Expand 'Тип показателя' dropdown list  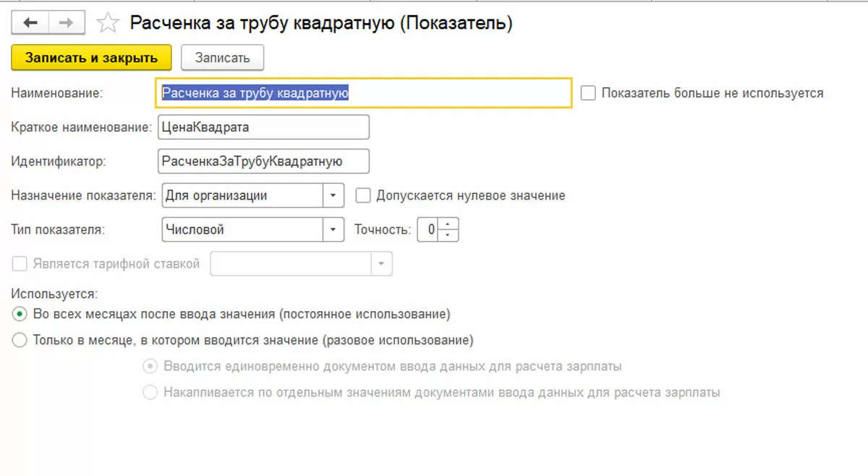click(x=333, y=230)
